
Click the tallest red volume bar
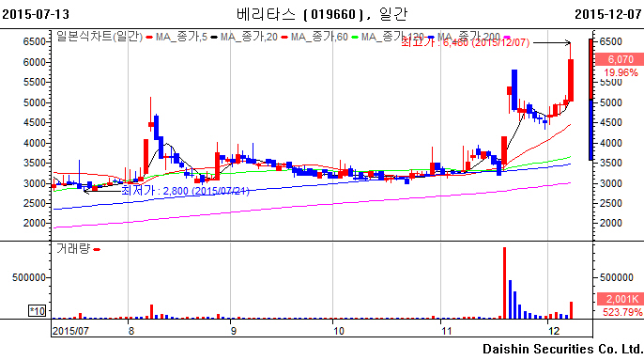tap(504, 283)
